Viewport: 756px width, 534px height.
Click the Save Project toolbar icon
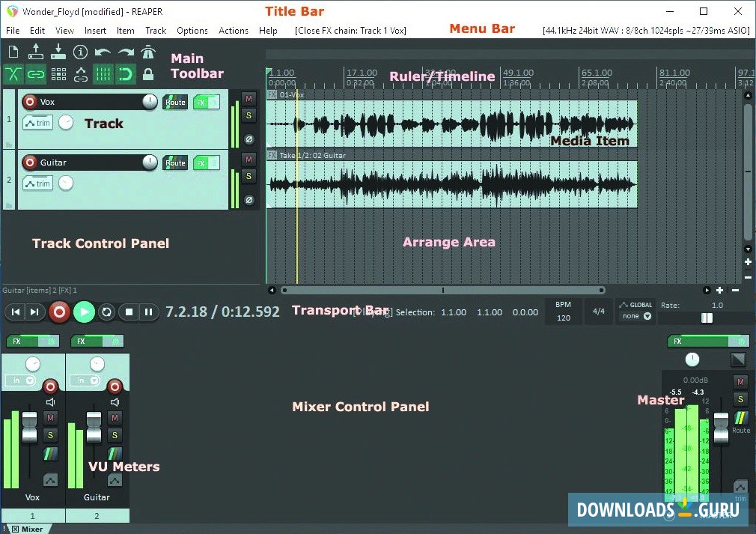[x=58, y=52]
